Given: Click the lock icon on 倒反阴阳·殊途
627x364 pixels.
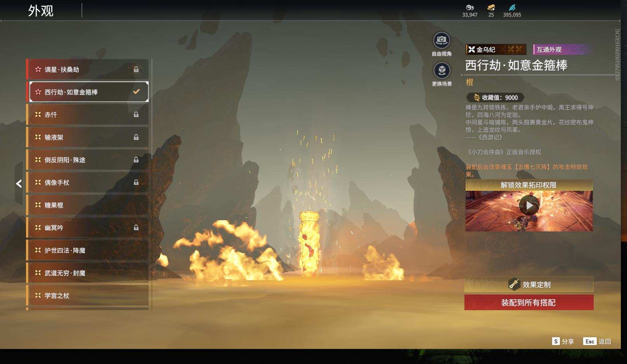Looking at the screenshot, I should (x=136, y=160).
